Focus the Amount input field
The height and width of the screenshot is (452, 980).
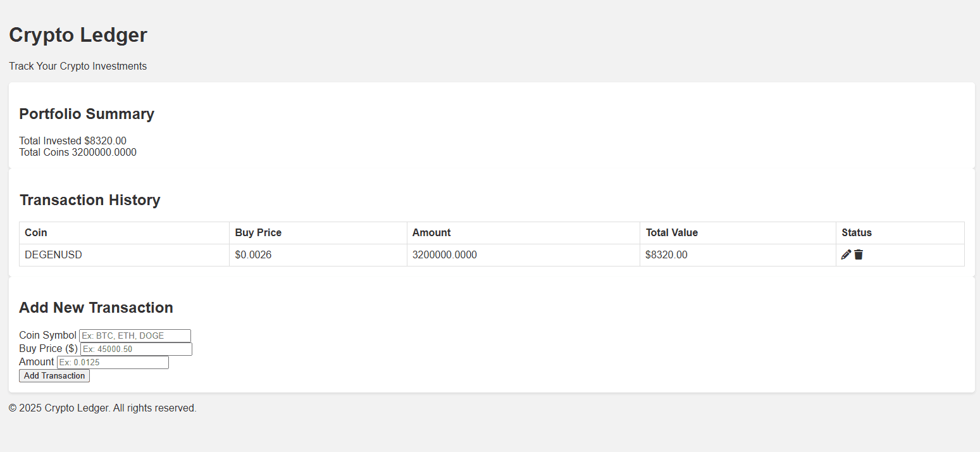point(113,362)
